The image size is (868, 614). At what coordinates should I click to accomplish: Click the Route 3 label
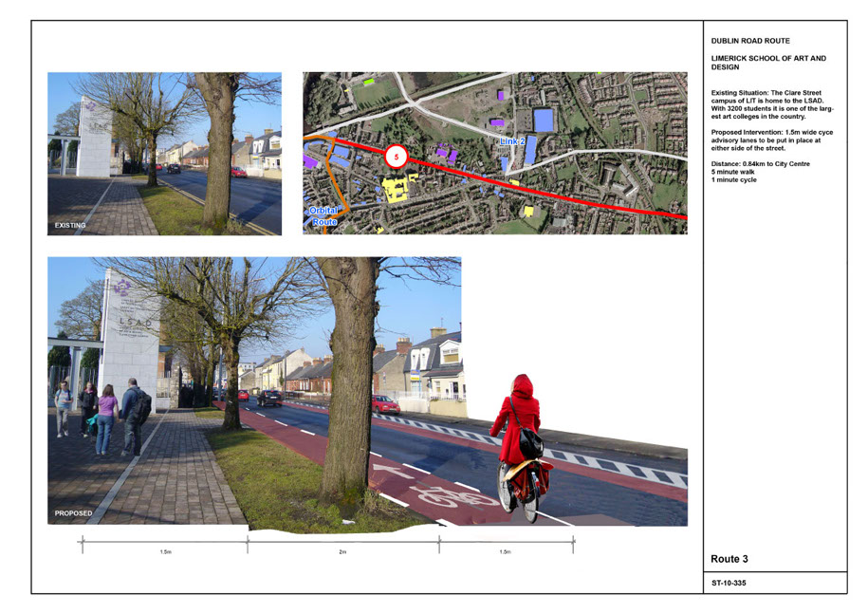729,559
